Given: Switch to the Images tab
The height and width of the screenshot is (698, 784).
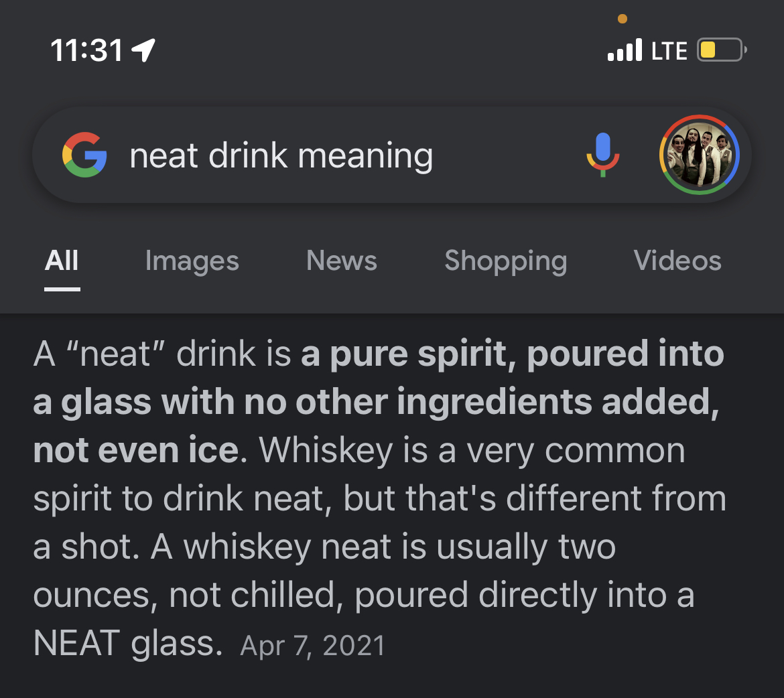Looking at the screenshot, I should pyautogui.click(x=192, y=261).
